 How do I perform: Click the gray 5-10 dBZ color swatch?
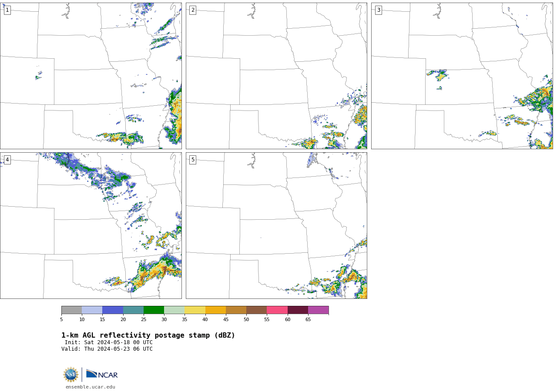(x=71, y=310)
